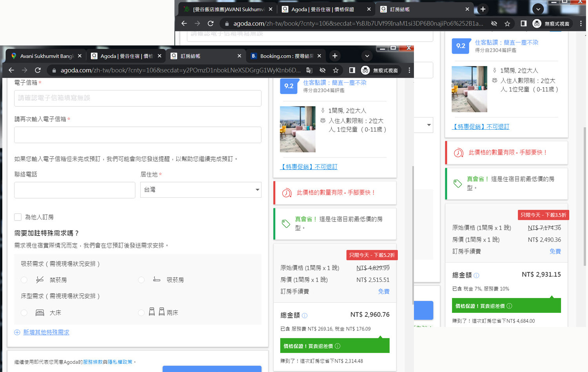Open tab search chevron in rear window

[538, 9]
